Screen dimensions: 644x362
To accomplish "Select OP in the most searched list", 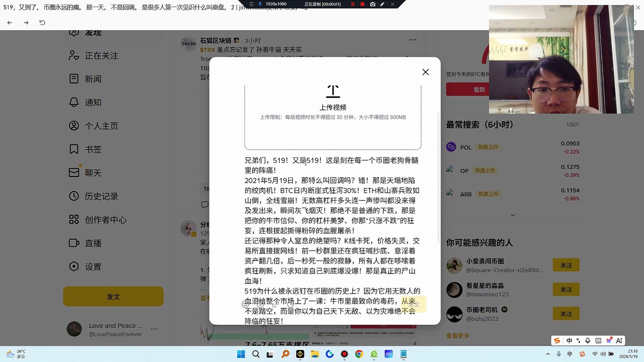I will tap(464, 171).
